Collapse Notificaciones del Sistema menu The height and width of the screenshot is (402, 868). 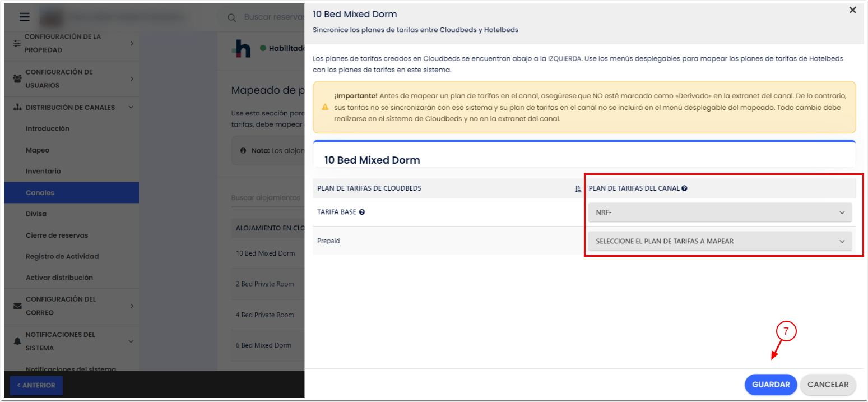click(131, 341)
